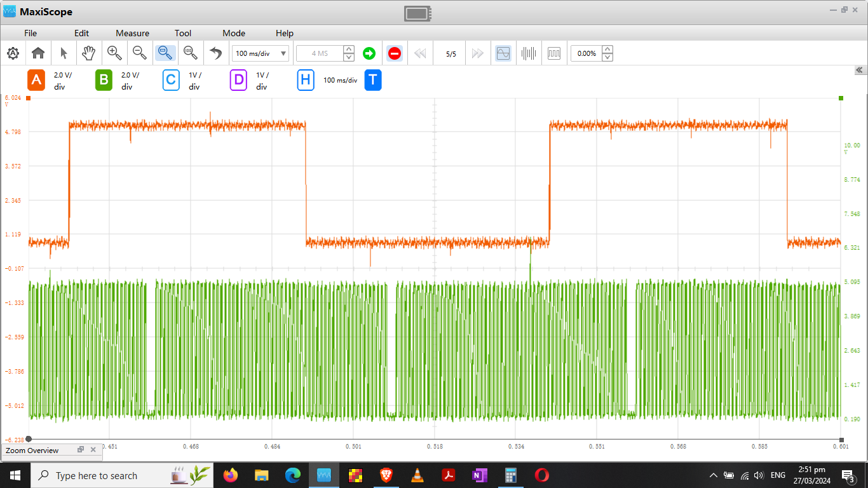Increase sample depth with up stepper

coord(349,50)
